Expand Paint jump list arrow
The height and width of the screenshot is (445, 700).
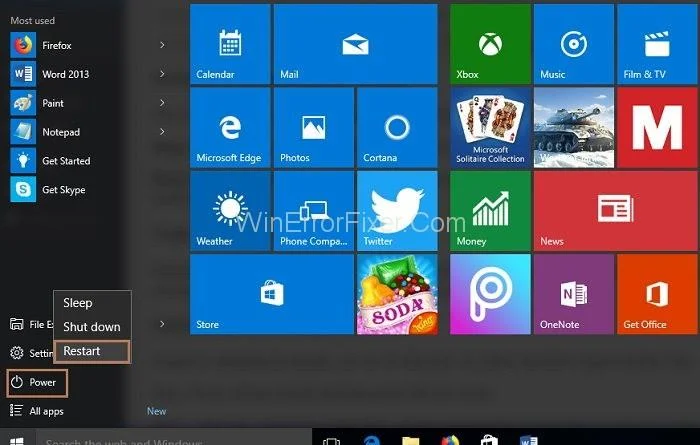(162, 103)
